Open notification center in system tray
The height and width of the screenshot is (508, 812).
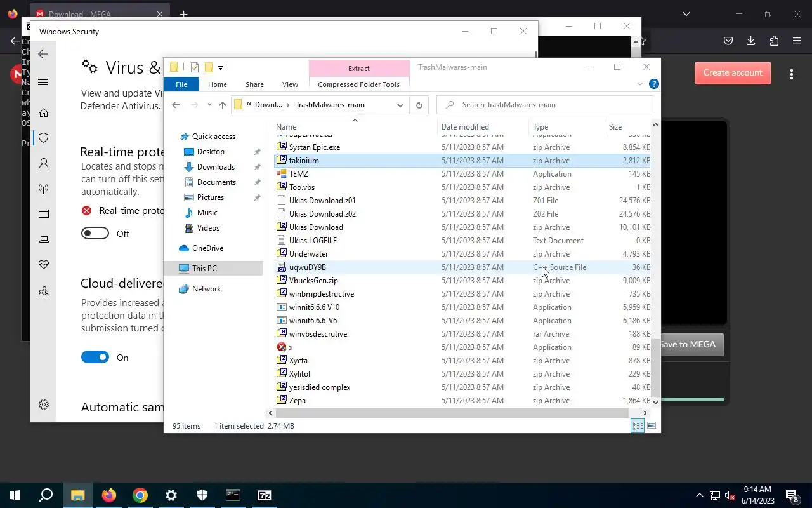click(792, 495)
